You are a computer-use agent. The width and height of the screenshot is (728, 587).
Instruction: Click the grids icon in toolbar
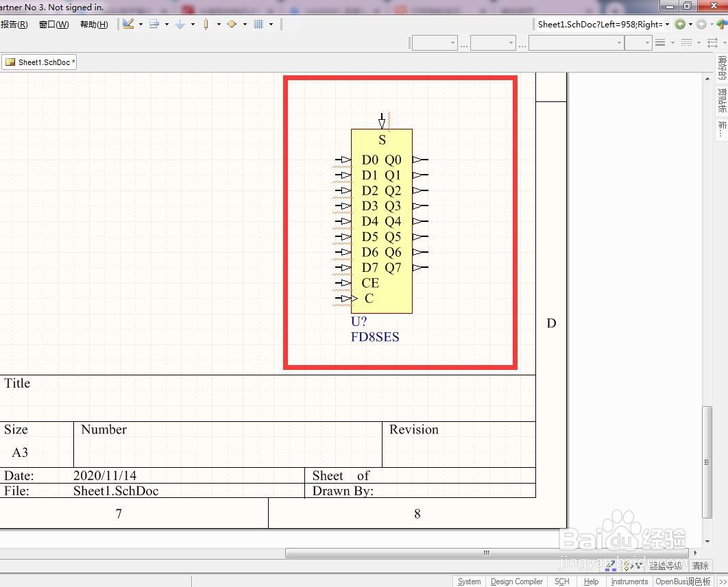click(258, 24)
